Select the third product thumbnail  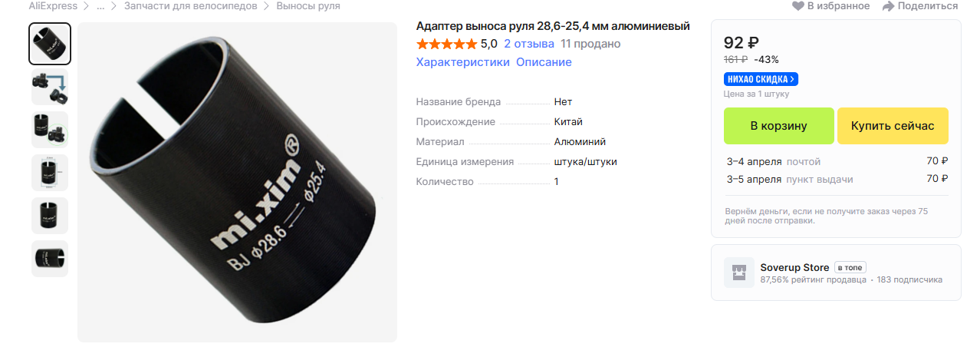[50, 130]
